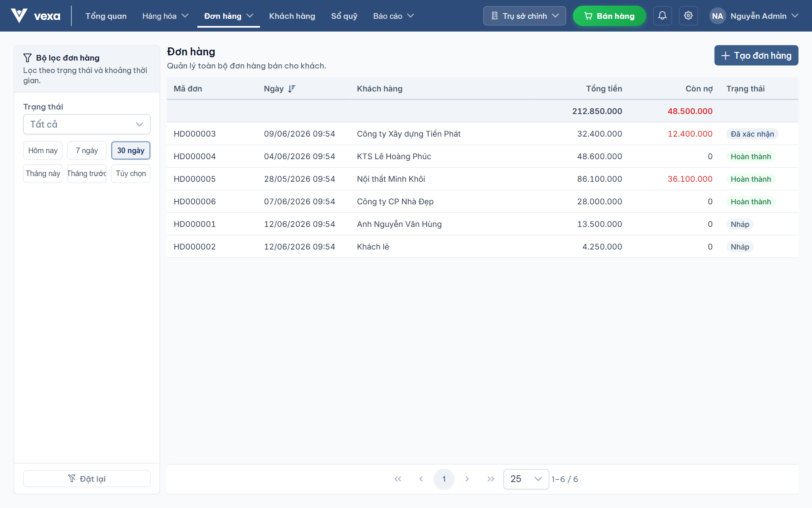Image resolution: width=812 pixels, height=508 pixels.
Task: Open the page size 25 dropdown
Action: tap(526, 479)
